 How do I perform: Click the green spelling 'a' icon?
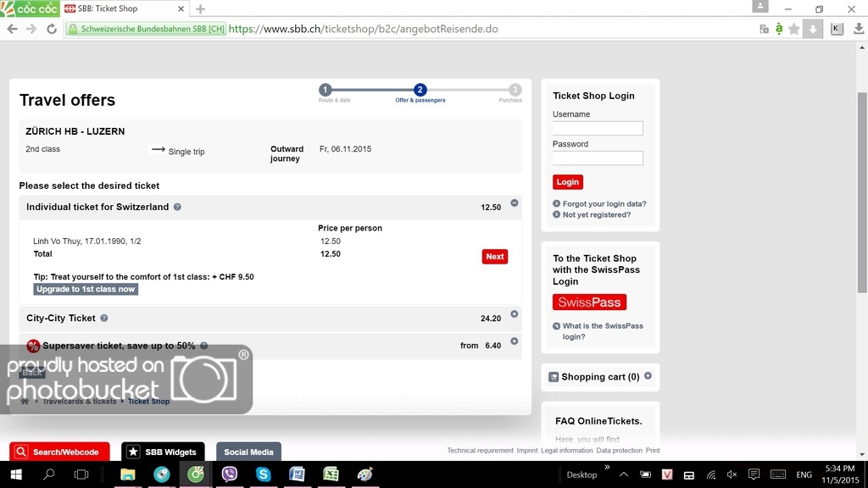(779, 28)
